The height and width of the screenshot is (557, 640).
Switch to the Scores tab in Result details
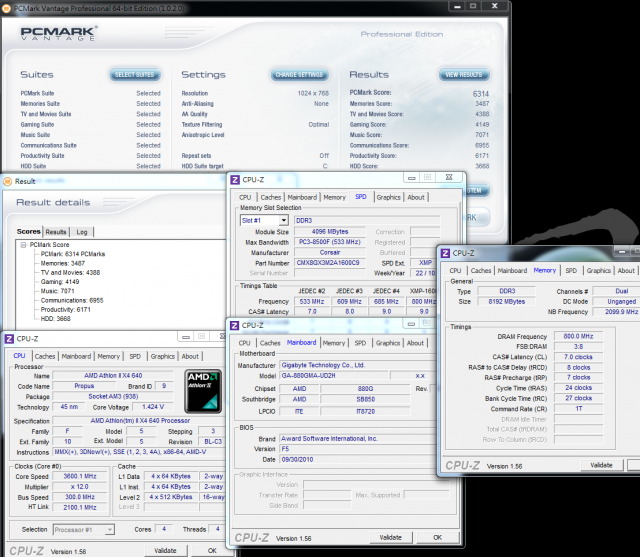pyautogui.click(x=29, y=231)
